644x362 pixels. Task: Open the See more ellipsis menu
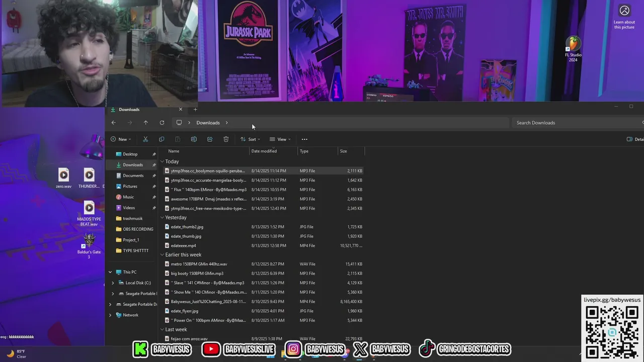[304, 139]
